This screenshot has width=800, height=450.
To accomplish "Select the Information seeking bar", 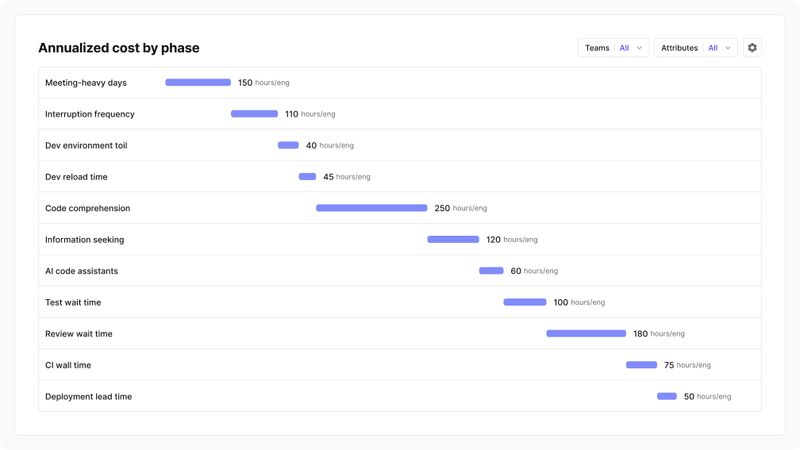I will 453,240.
